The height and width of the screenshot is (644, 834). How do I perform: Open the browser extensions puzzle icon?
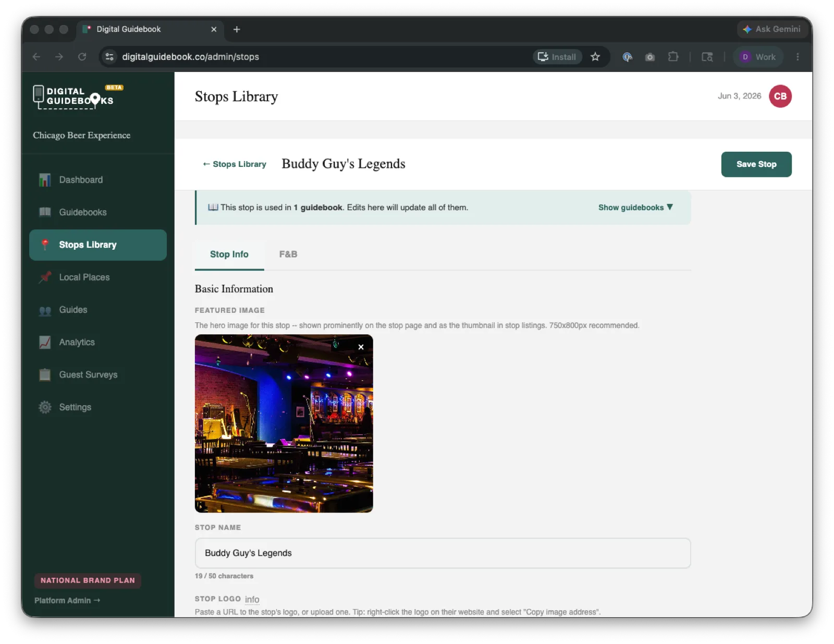click(673, 57)
